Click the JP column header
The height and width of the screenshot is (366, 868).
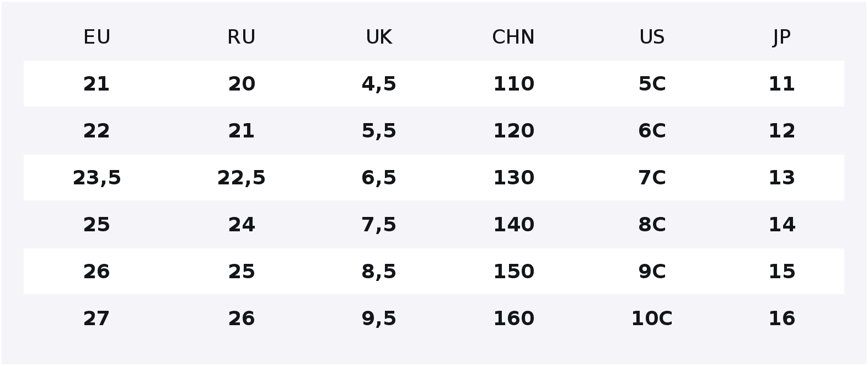(x=782, y=37)
